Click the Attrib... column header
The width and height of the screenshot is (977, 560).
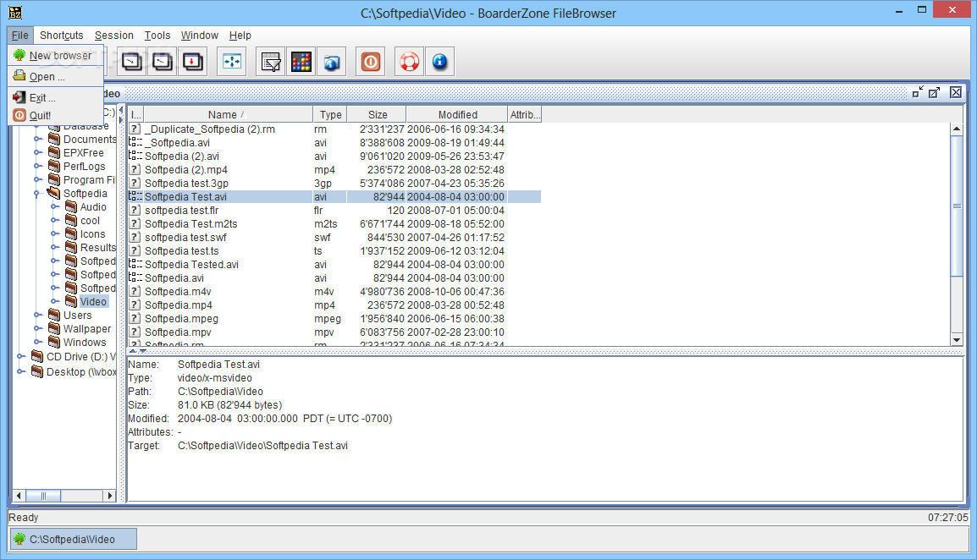(x=525, y=114)
